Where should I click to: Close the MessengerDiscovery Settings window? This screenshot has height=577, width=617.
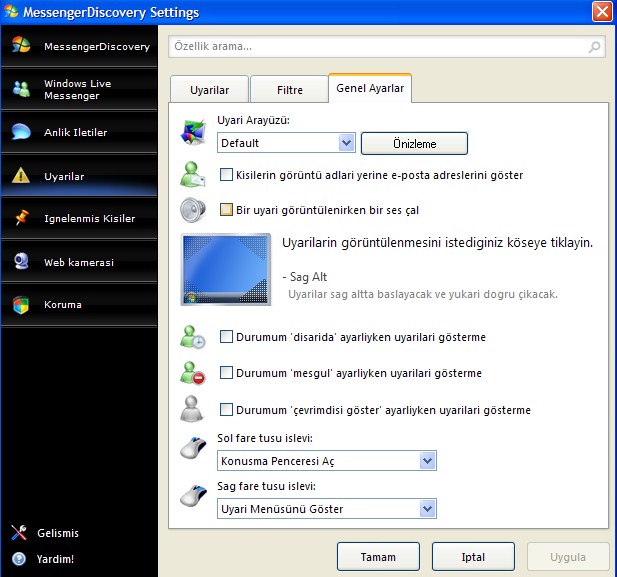coord(602,11)
